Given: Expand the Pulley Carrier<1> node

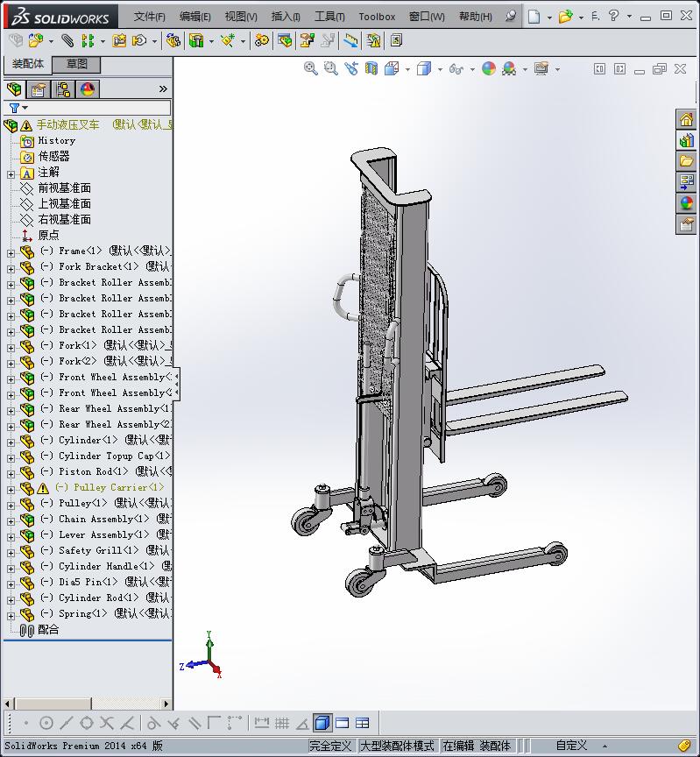Looking at the screenshot, I should click(x=11, y=490).
